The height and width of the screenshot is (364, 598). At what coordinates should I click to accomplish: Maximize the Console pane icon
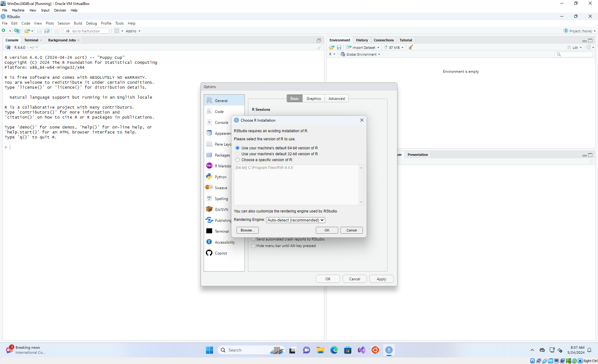pyautogui.click(x=319, y=40)
